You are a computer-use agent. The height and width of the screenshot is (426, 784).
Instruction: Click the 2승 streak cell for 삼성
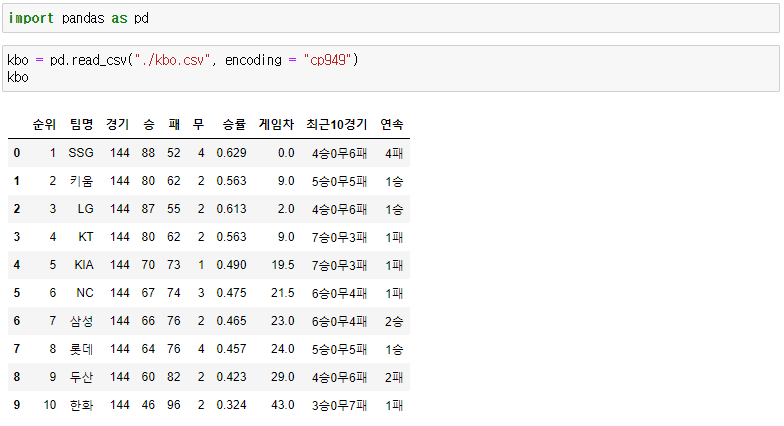point(394,320)
